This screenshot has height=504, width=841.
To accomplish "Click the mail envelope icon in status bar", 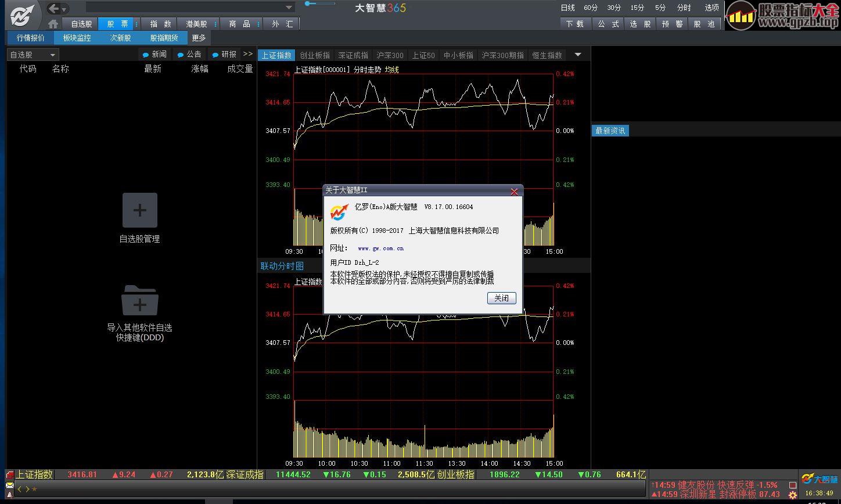I will coord(9,485).
